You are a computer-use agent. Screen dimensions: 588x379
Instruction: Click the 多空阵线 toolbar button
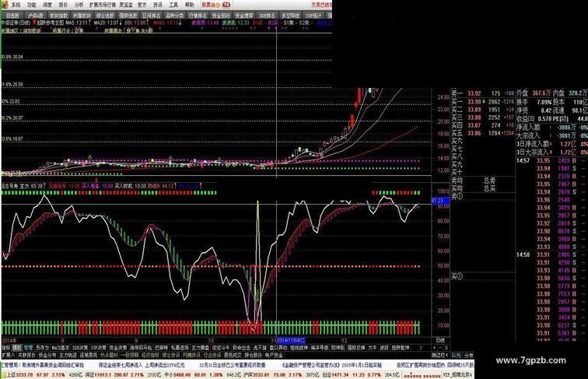[x=290, y=16]
